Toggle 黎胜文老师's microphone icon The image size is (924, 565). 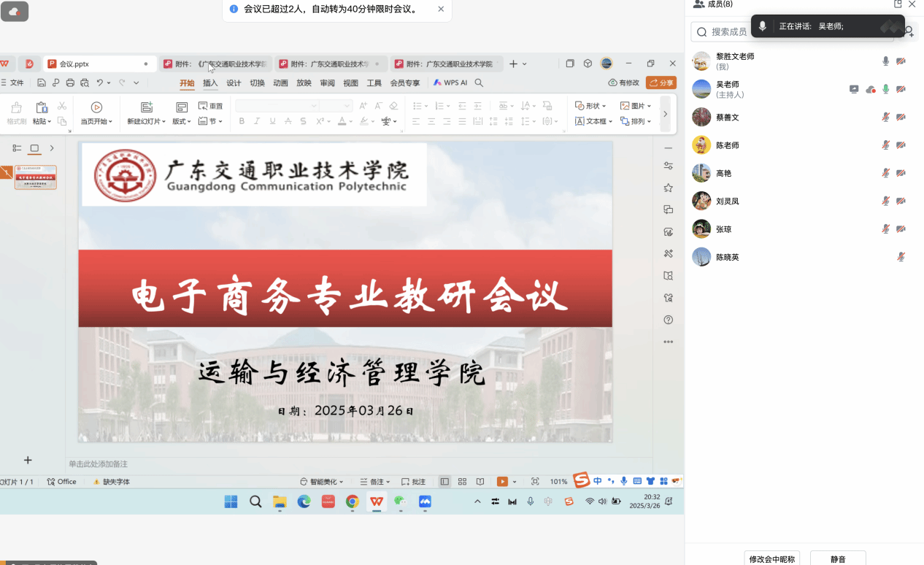(x=885, y=61)
